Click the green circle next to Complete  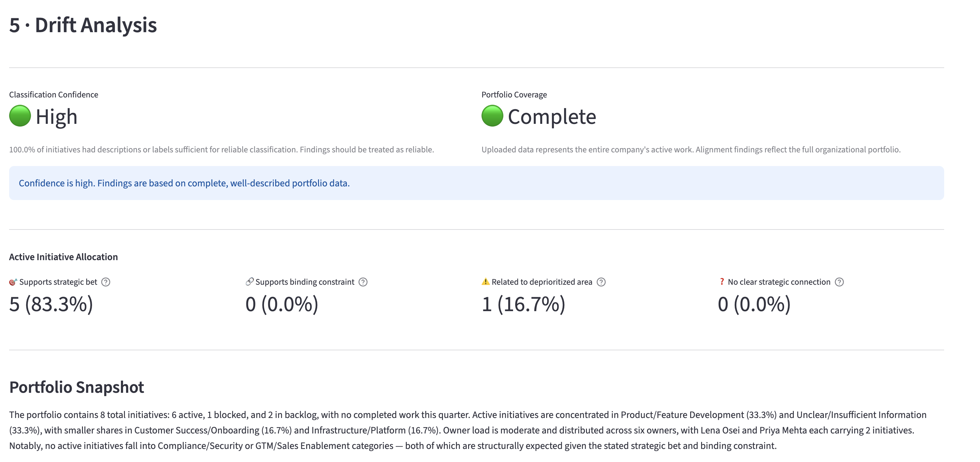492,116
